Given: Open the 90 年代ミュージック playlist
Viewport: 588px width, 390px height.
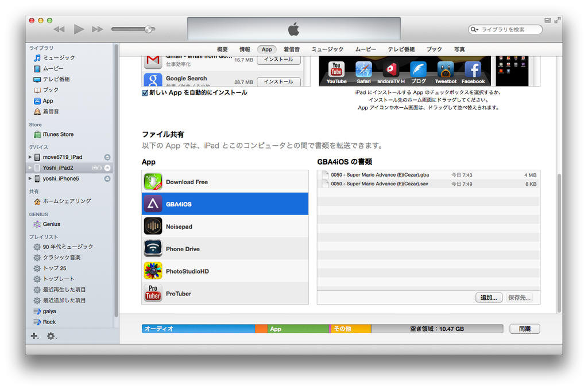Looking at the screenshot, I should [63, 247].
